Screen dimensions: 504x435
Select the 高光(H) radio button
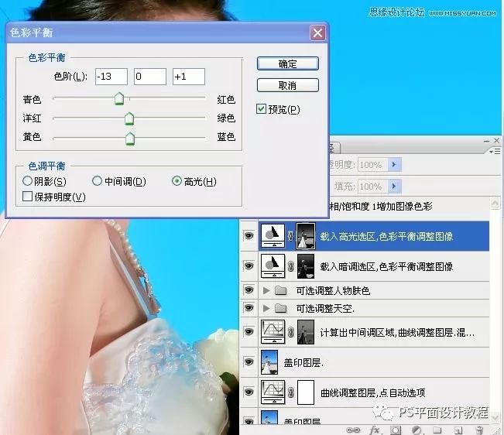177,181
